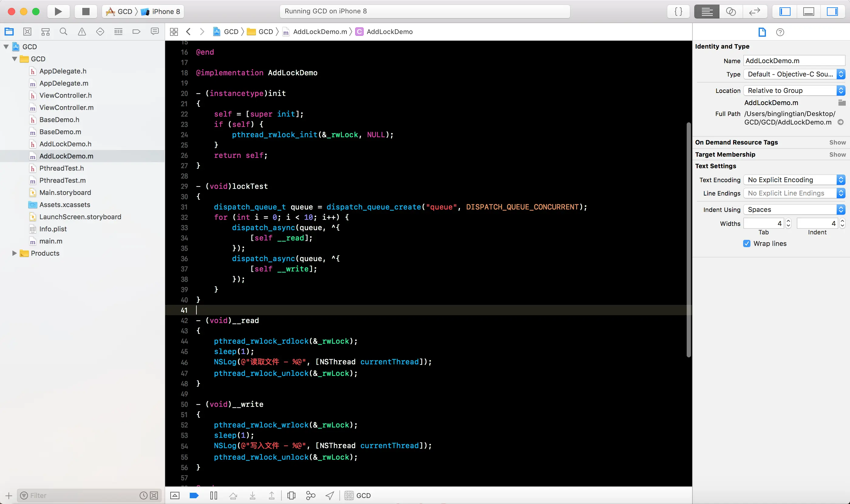Hide the Inspectors (right) panel
Image resolution: width=850 pixels, height=504 pixels.
pos(832,12)
